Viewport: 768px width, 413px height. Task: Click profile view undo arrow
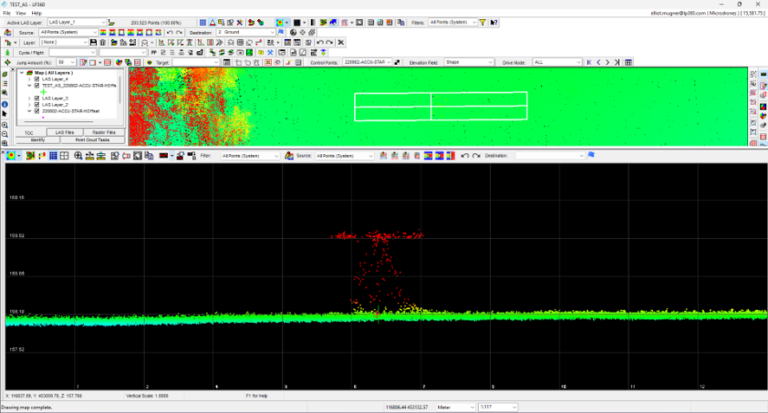(x=465, y=156)
